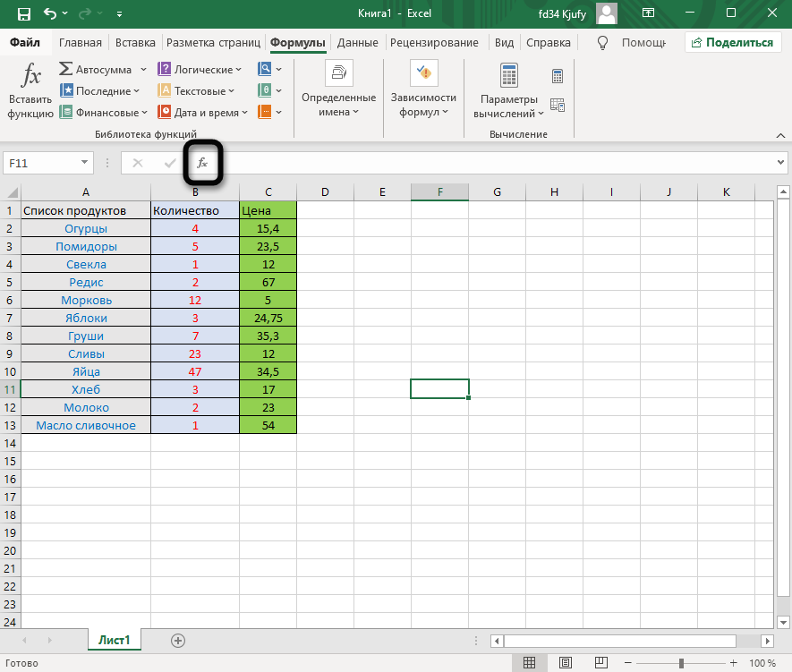Click the formula bar confirm checkmark icon
This screenshot has width=792, height=672.
click(170, 163)
